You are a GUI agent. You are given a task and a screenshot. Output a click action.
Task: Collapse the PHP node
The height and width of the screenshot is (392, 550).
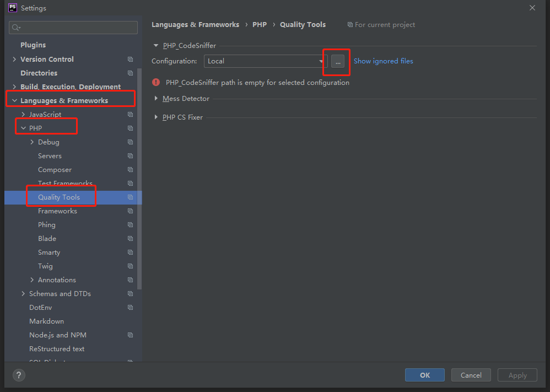[23, 128]
